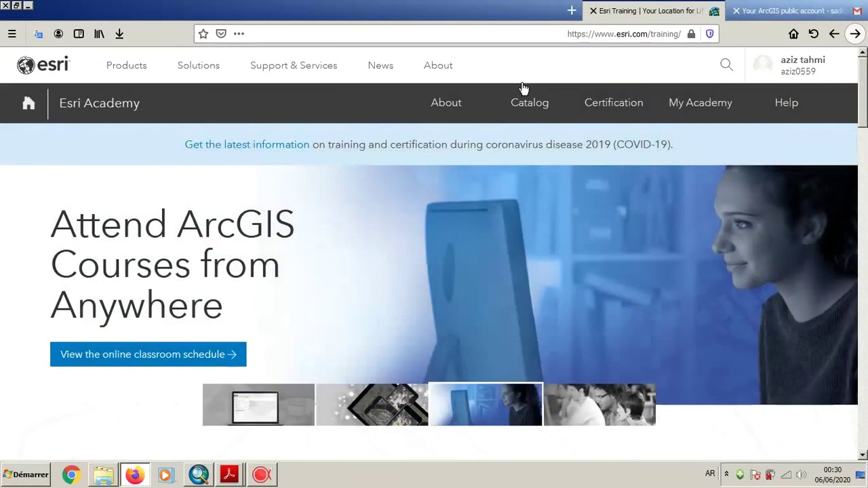The width and height of the screenshot is (868, 488).
Task: Click the right-pointing arrow navigation button
Action: point(855,34)
